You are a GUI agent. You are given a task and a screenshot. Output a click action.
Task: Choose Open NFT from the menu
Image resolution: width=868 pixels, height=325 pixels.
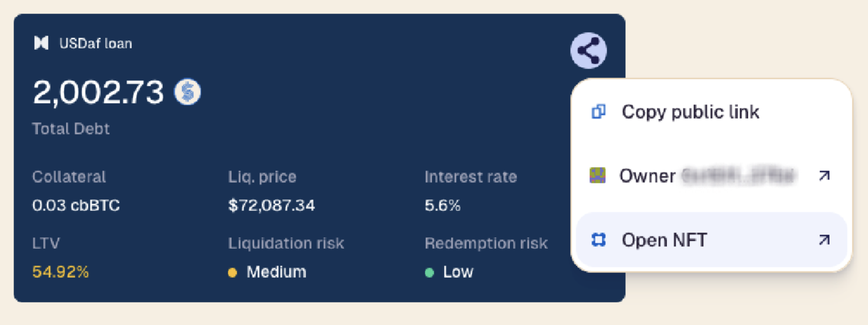(x=664, y=240)
